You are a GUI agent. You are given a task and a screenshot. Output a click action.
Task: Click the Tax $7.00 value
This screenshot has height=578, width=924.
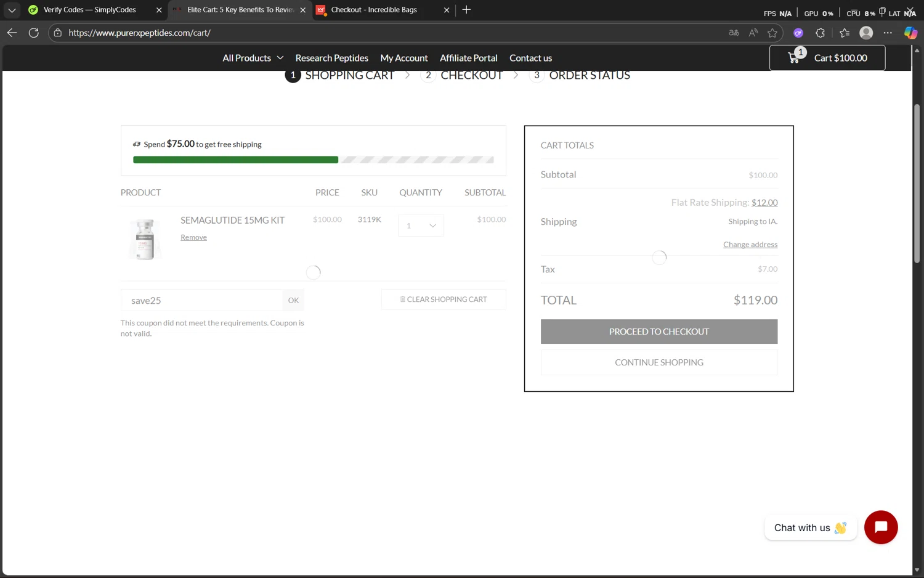(768, 269)
